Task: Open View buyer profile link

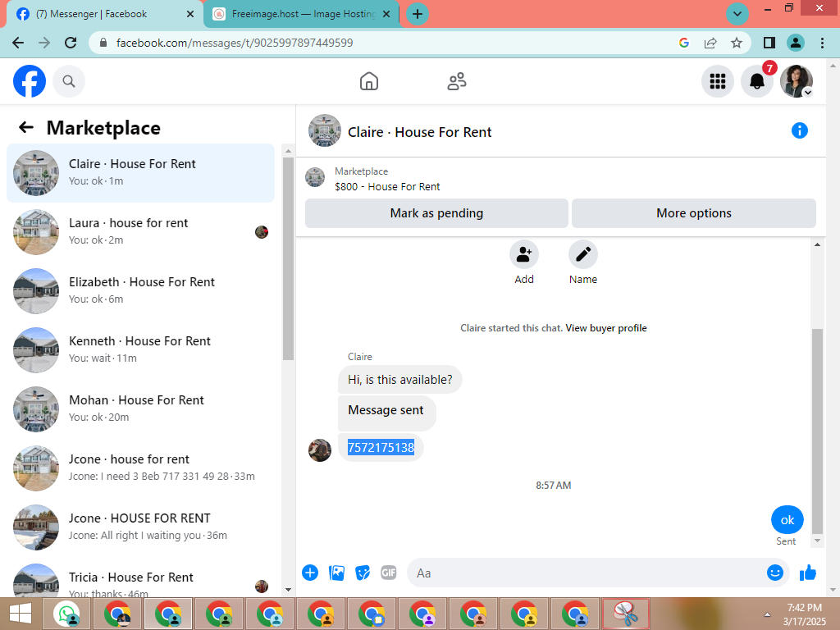Action: [x=606, y=328]
